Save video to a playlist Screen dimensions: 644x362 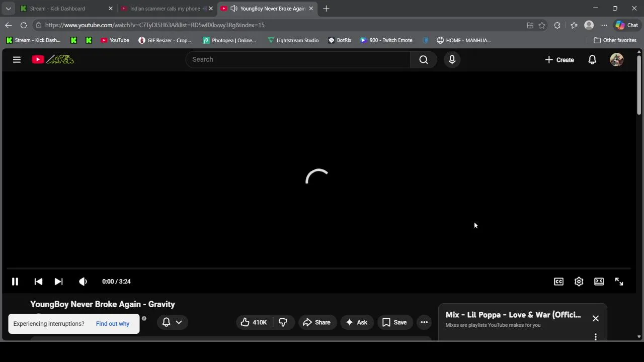(x=394, y=322)
